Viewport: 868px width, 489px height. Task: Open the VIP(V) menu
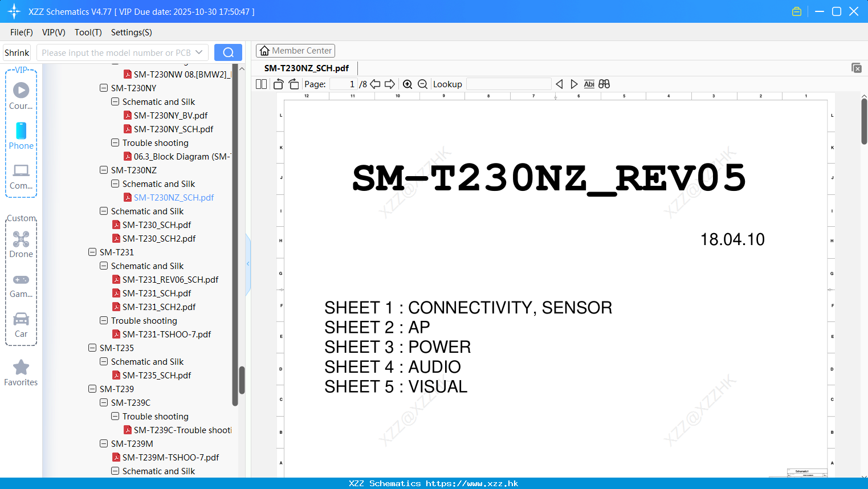(x=54, y=32)
